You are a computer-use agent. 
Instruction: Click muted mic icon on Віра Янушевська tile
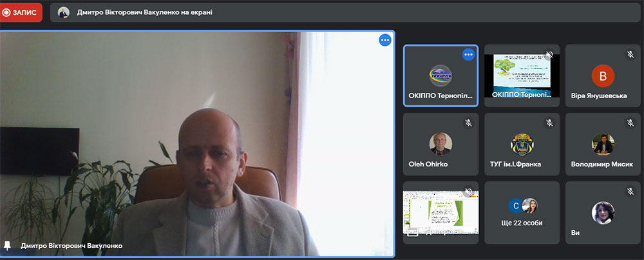pos(630,55)
